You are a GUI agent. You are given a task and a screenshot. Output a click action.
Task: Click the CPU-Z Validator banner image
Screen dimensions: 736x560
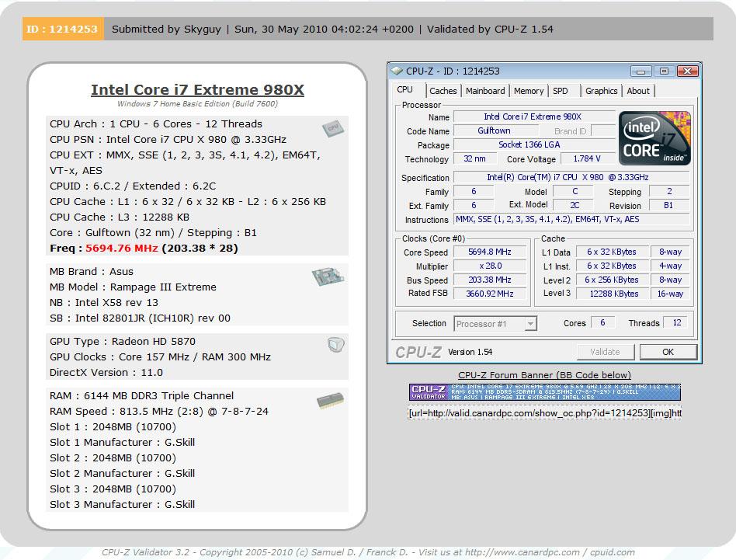tap(544, 392)
